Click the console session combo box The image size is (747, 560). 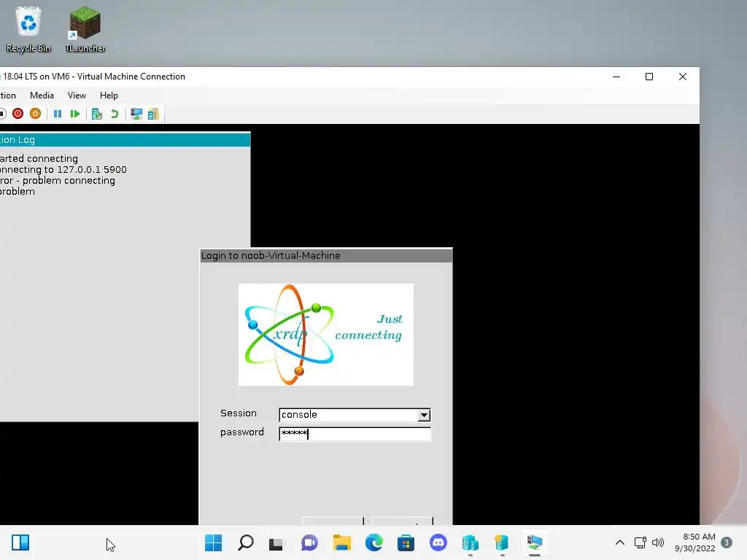pos(355,415)
